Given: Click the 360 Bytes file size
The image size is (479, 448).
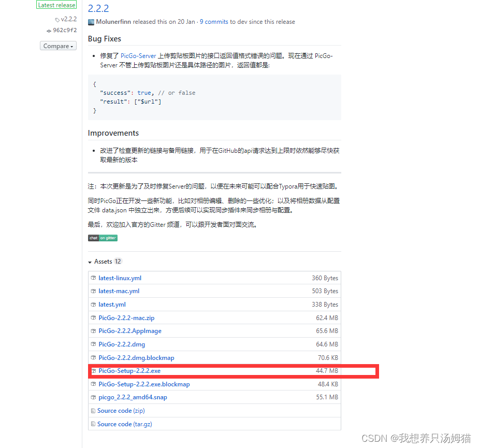Looking at the screenshot, I should point(325,278).
